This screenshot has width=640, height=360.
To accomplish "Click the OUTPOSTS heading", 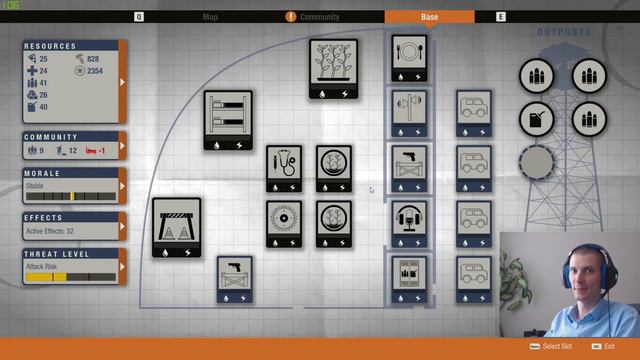I will pyautogui.click(x=564, y=32).
